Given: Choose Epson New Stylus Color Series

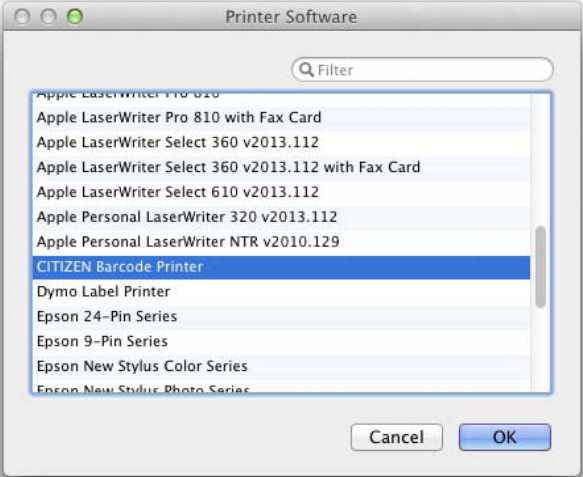Looking at the screenshot, I should tap(281, 367).
